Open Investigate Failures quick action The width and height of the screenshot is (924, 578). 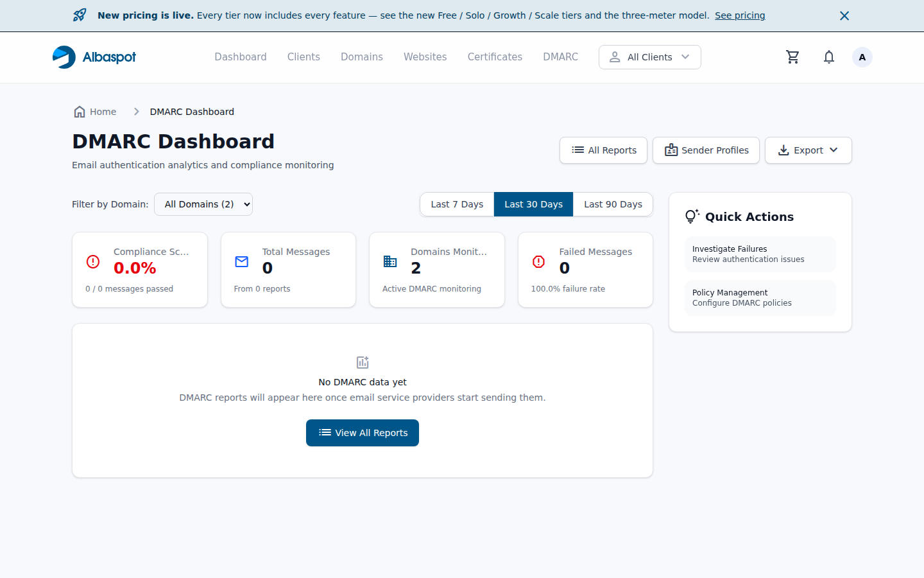(x=760, y=254)
